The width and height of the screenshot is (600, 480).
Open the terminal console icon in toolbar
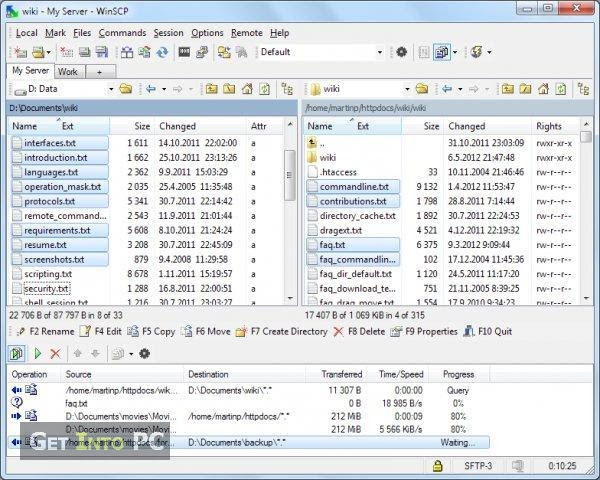184,52
